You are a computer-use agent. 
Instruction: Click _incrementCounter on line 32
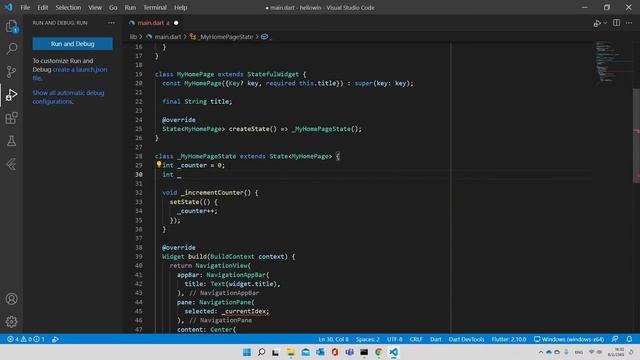212,192
